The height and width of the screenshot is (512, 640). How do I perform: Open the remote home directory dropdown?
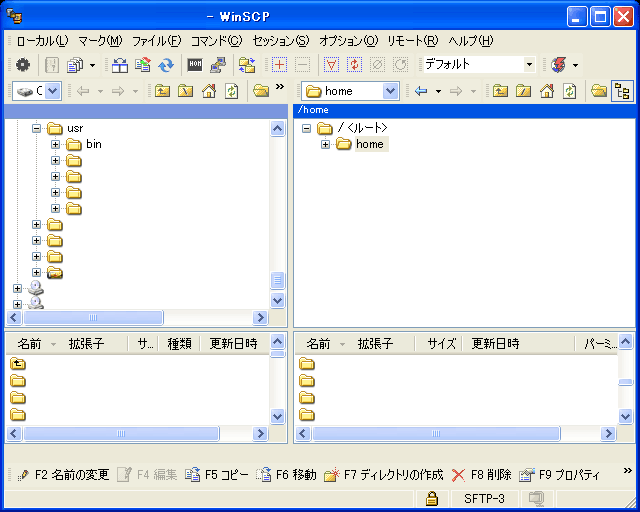(391, 91)
